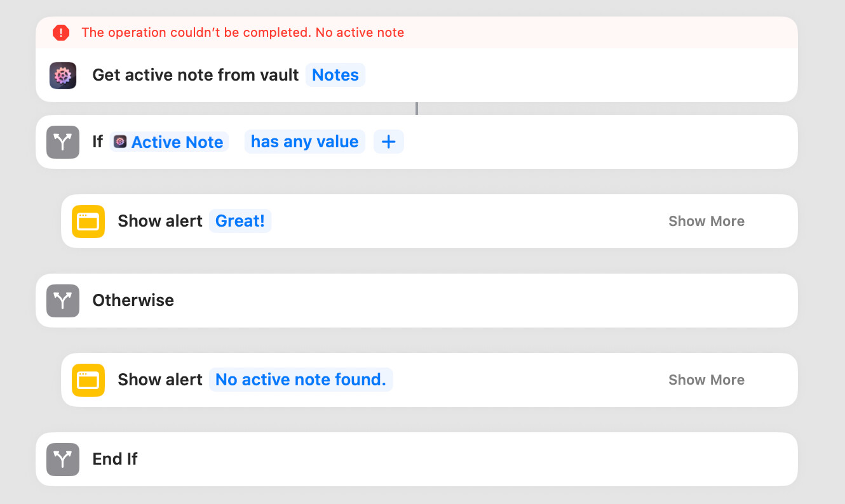The image size is (845, 504).
Task: Add another condition with the plus button
Action: tap(388, 142)
